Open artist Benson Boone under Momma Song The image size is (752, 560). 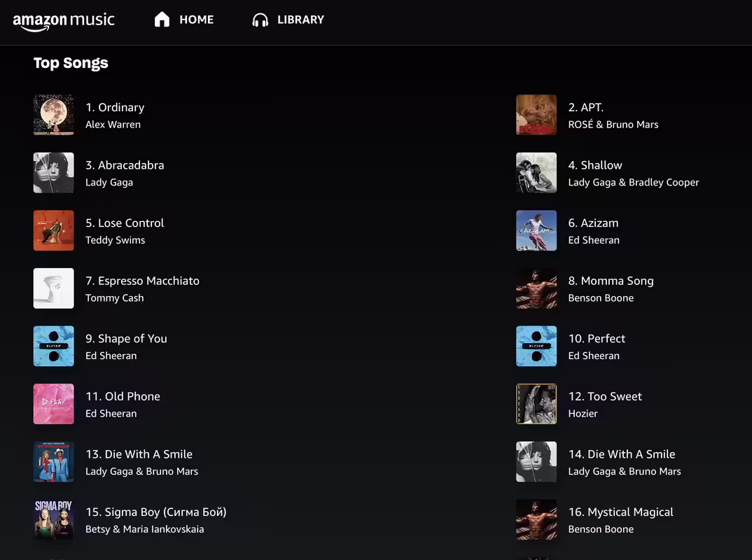(x=601, y=298)
